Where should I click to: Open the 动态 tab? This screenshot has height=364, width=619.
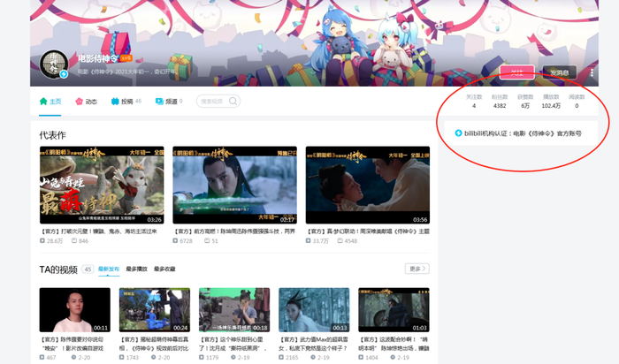point(86,102)
